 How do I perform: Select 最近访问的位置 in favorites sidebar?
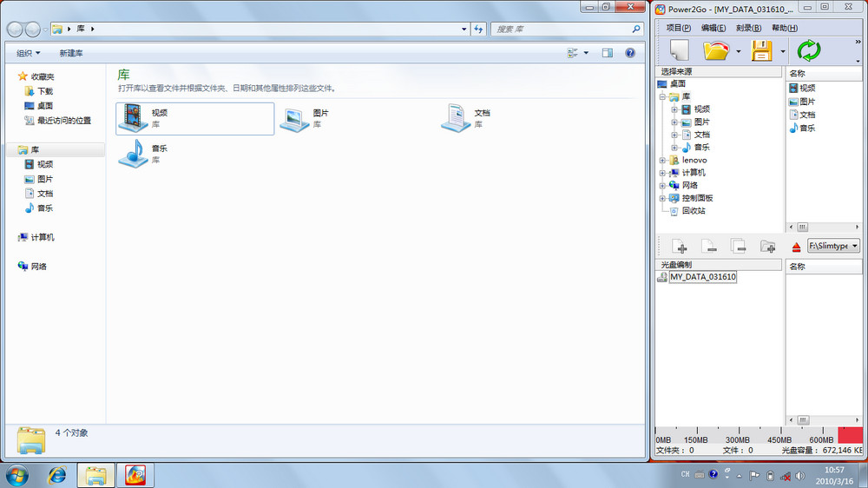[x=63, y=121]
